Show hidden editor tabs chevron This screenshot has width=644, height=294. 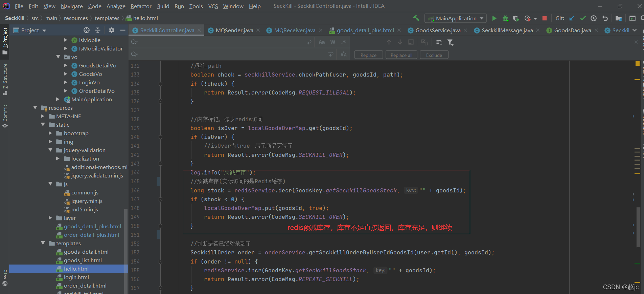[635, 30]
